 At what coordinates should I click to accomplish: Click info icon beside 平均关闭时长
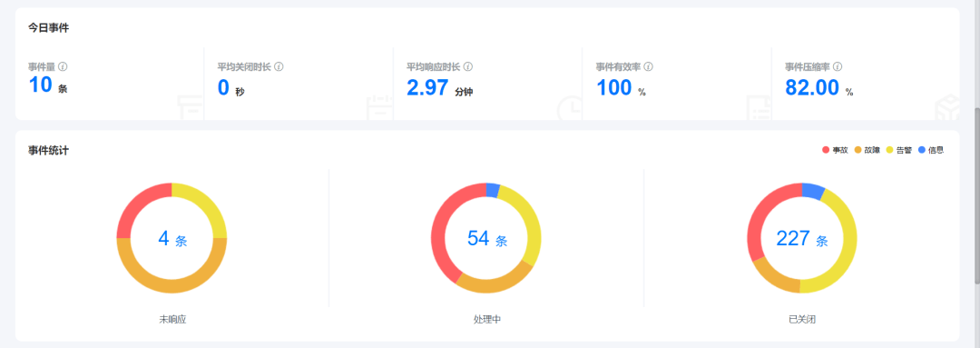point(279,67)
